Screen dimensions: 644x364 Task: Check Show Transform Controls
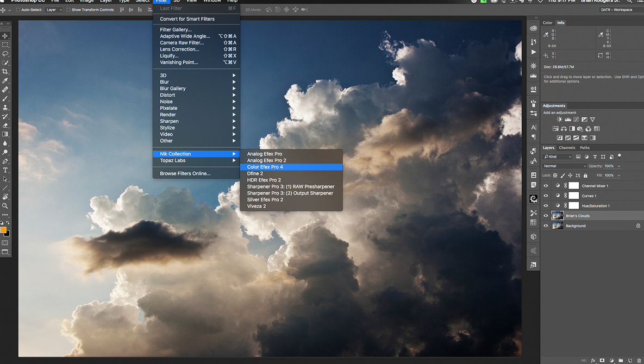pyautogui.click(x=68, y=10)
